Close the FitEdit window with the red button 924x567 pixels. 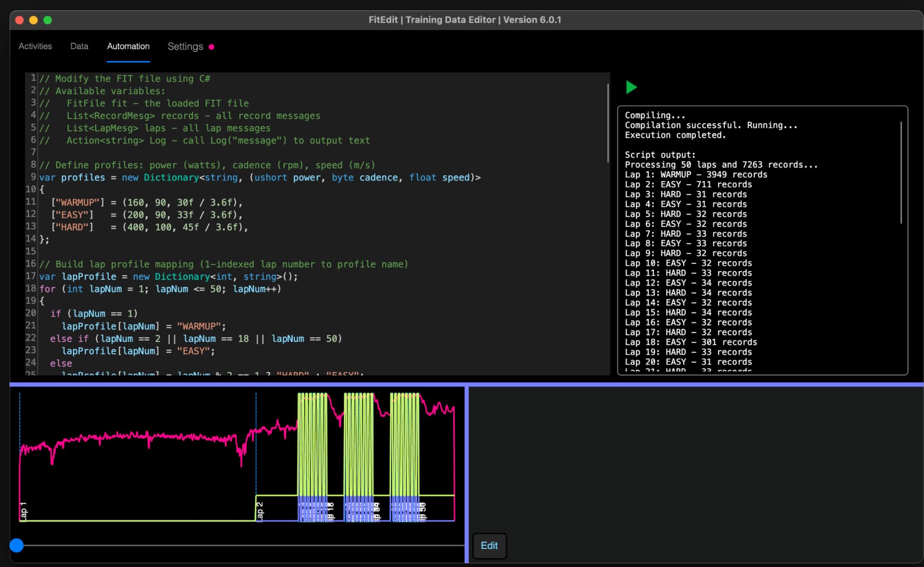click(20, 20)
